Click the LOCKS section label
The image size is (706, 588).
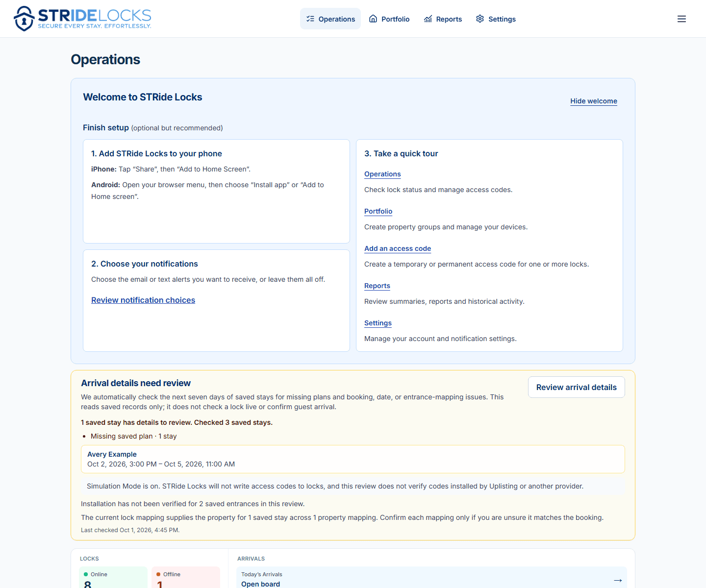[x=89, y=559]
